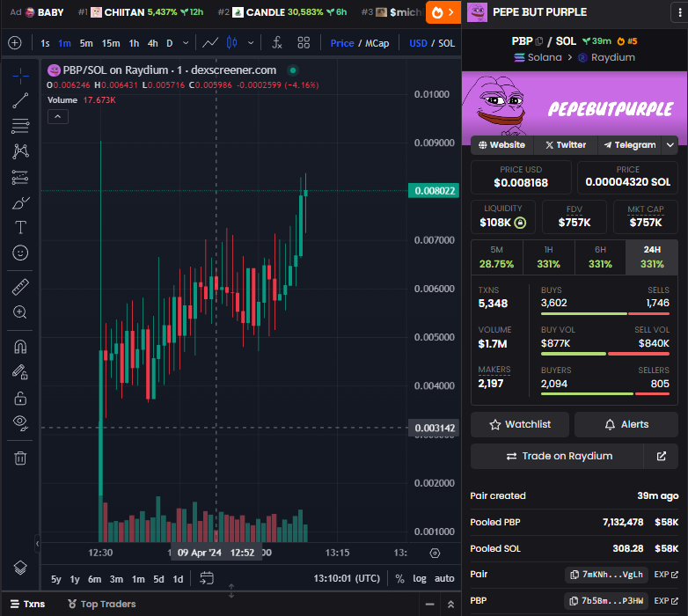Open the Top Traders tab
This screenshot has width=688, height=616.
click(x=102, y=605)
